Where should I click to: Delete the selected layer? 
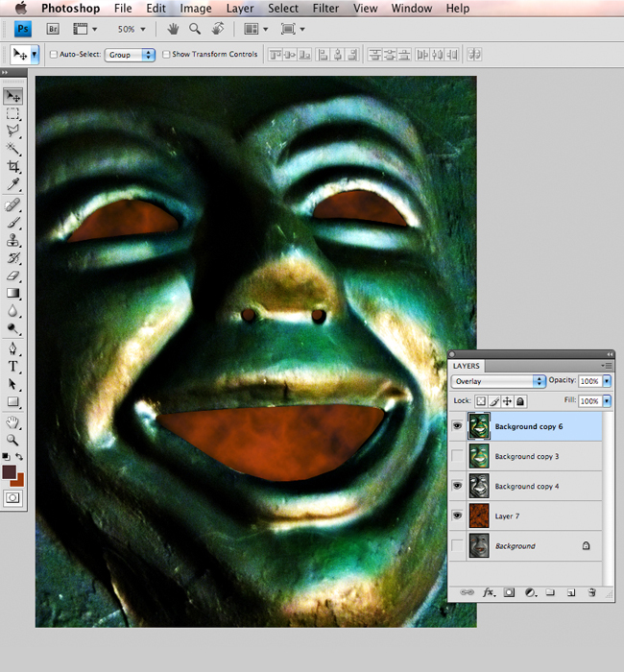click(592, 592)
